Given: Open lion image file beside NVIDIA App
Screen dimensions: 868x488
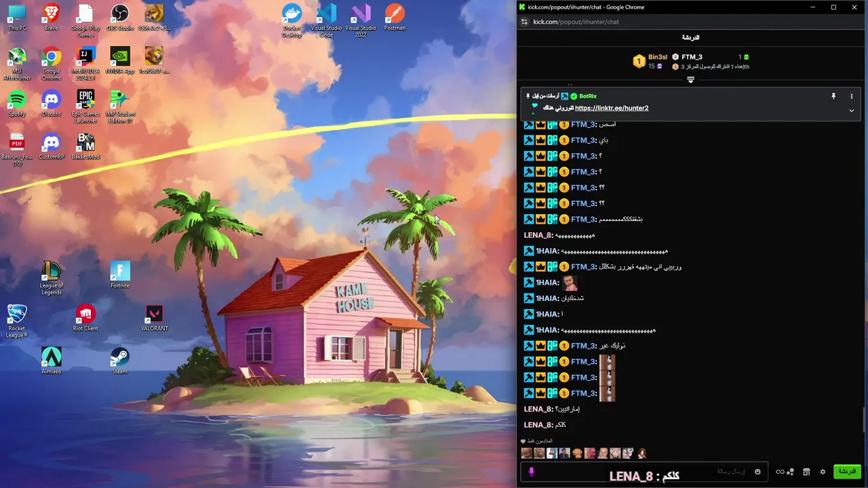Looking at the screenshot, I should tap(155, 61).
